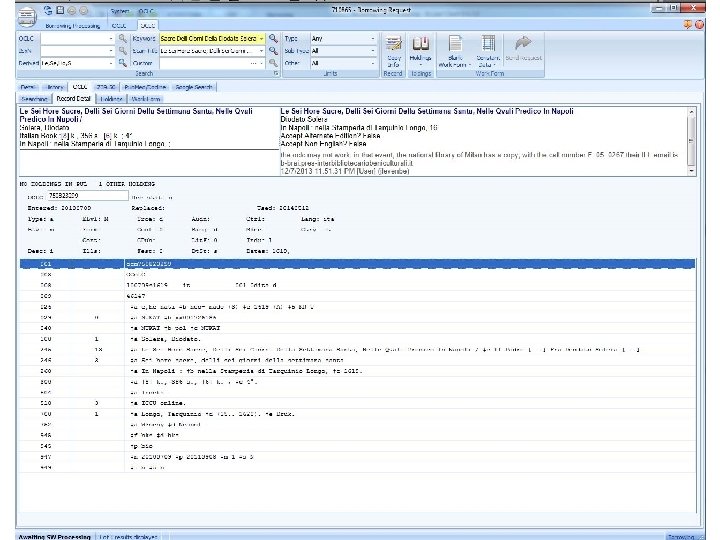Click the magnifier icon next to Keyword field
720x540 pixels.
(272, 38)
